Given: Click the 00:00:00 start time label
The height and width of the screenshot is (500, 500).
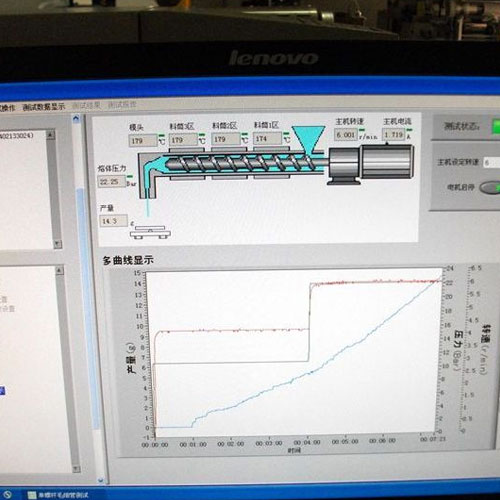Looking at the screenshot, I should coord(155,445).
